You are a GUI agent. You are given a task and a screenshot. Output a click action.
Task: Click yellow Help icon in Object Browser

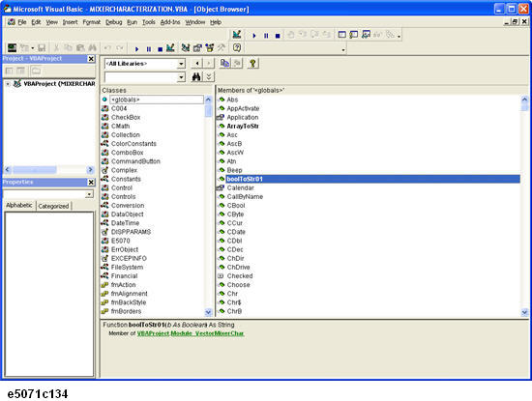pos(252,63)
